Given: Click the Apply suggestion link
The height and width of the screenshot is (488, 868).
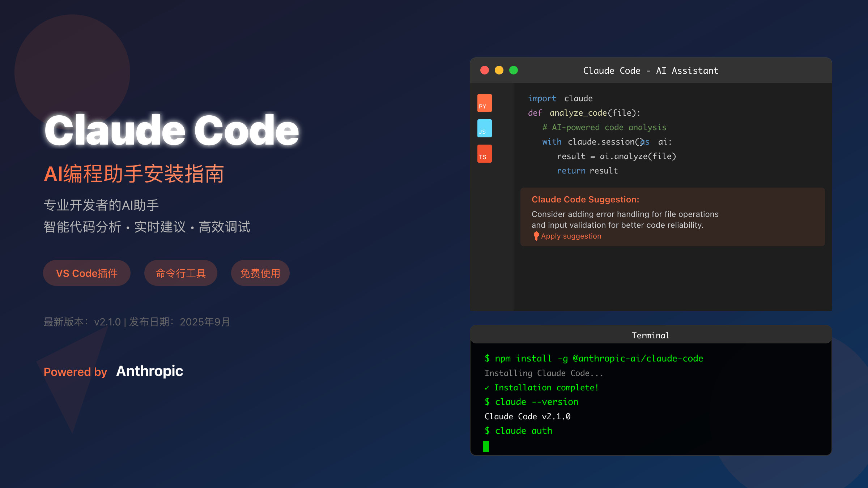Looking at the screenshot, I should point(571,236).
